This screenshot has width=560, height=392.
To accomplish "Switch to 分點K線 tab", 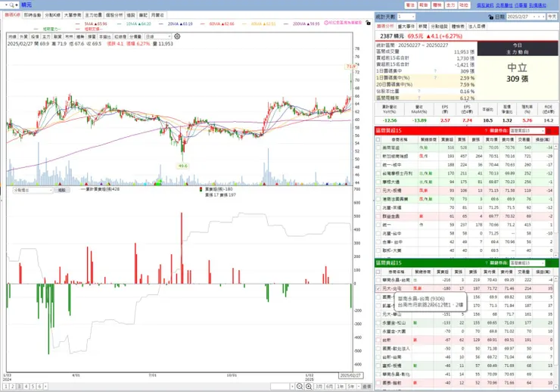I will (52, 15).
